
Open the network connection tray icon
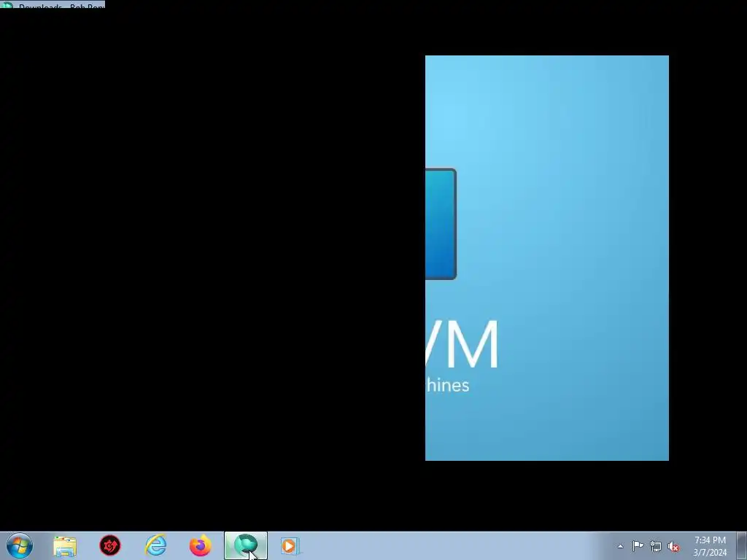(656, 547)
